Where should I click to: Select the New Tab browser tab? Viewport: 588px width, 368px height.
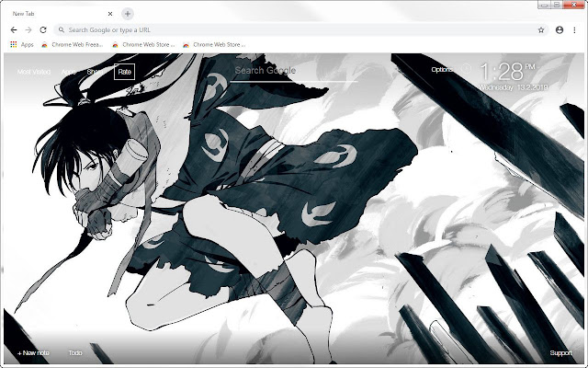pyautogui.click(x=60, y=14)
